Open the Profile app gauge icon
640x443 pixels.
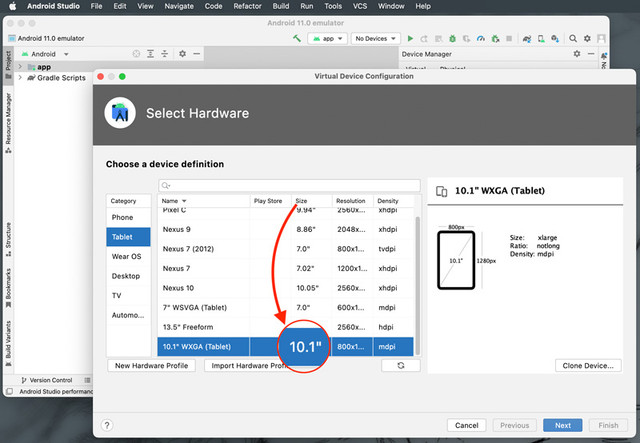click(x=481, y=38)
